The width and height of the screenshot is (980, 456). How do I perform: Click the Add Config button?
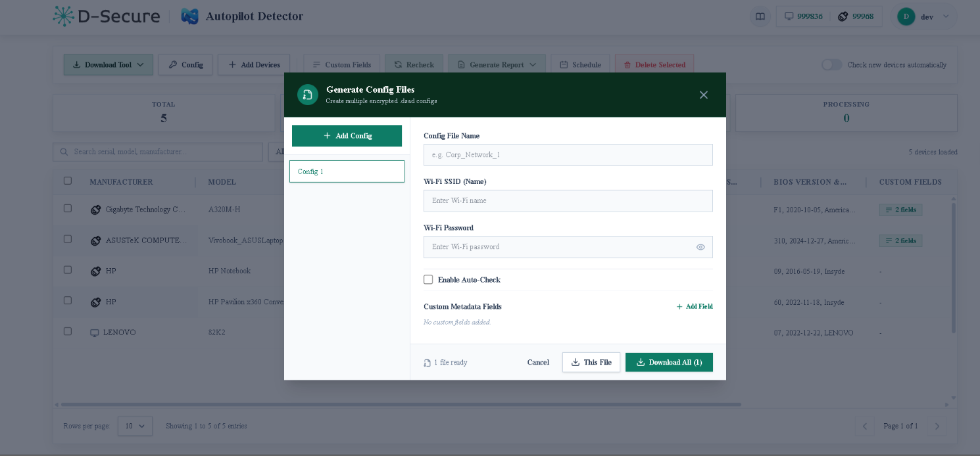pyautogui.click(x=347, y=135)
